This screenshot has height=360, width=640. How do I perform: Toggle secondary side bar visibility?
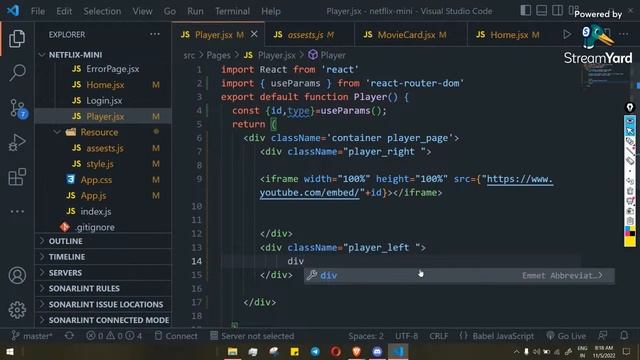pyautogui.click(x=557, y=11)
